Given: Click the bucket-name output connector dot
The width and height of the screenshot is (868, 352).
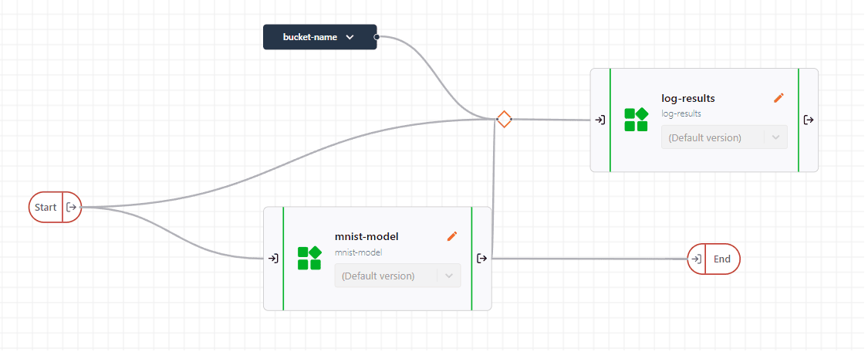Looking at the screenshot, I should [377, 36].
